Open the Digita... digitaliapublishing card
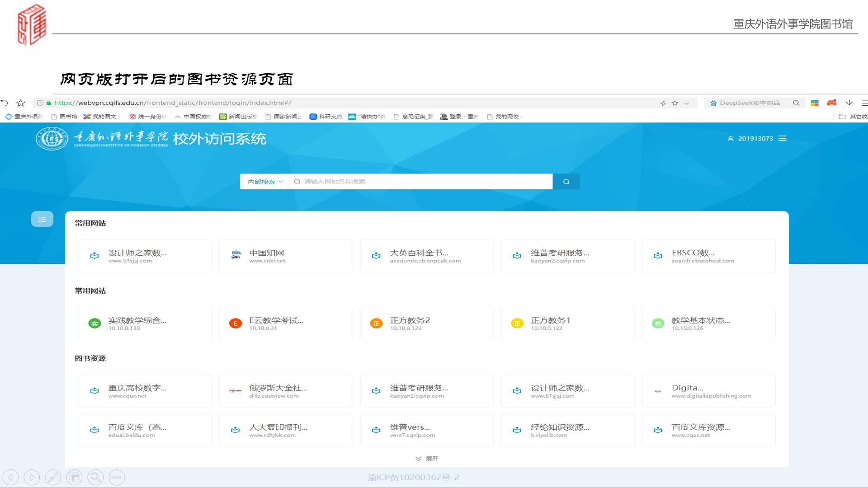868x488 pixels. pyautogui.click(x=708, y=391)
